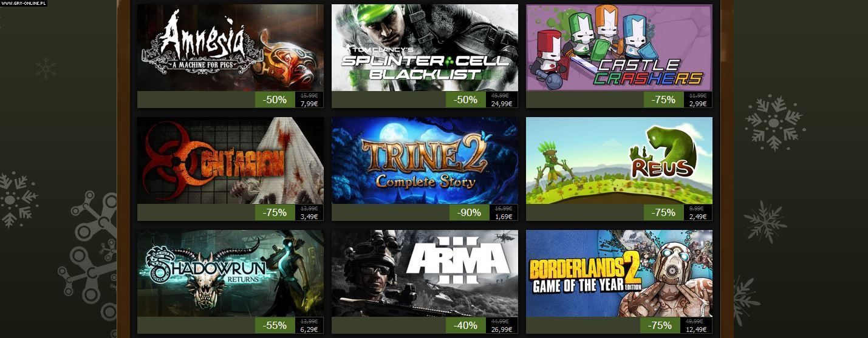The width and height of the screenshot is (868, 338).
Task: Click the -50% discount badge under Amnesia
Action: tap(275, 100)
